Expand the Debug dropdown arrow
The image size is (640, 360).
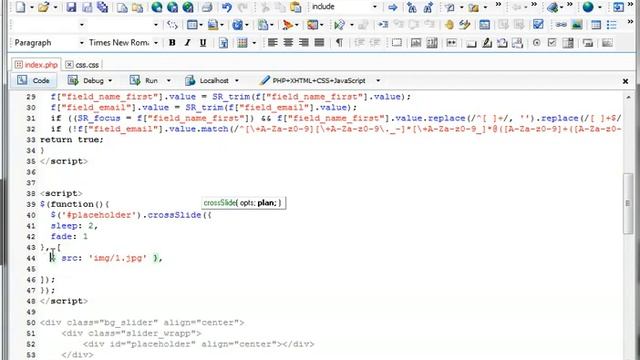click(110, 81)
